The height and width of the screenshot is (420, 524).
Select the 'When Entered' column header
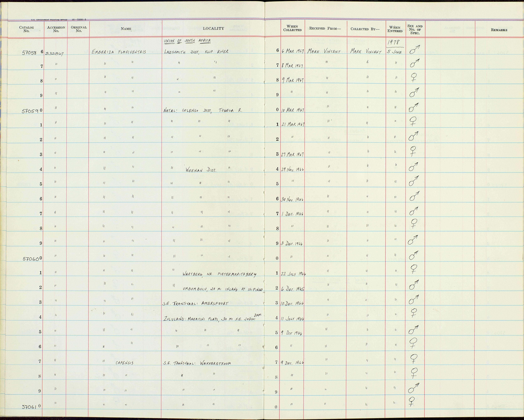click(395, 29)
